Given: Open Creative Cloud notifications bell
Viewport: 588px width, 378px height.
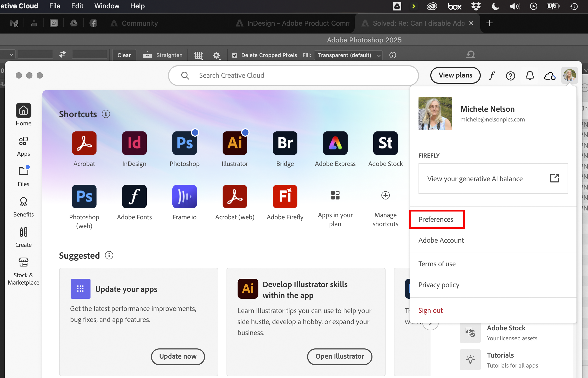Looking at the screenshot, I should coord(530,76).
